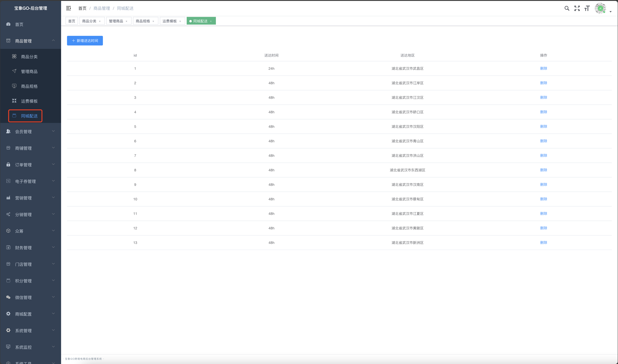Switch to the 商品规格 tab
The image size is (618, 364).
point(143,21)
